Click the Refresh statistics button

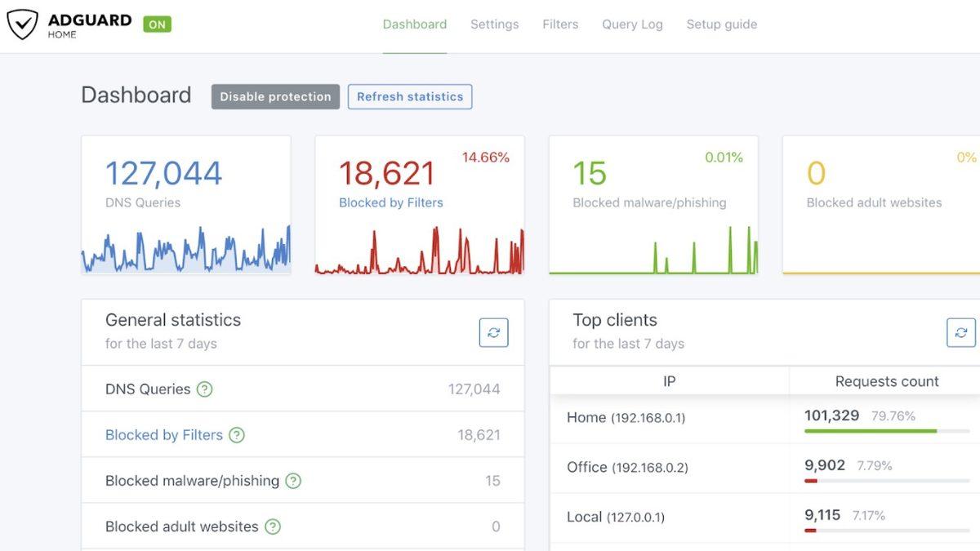409,96
